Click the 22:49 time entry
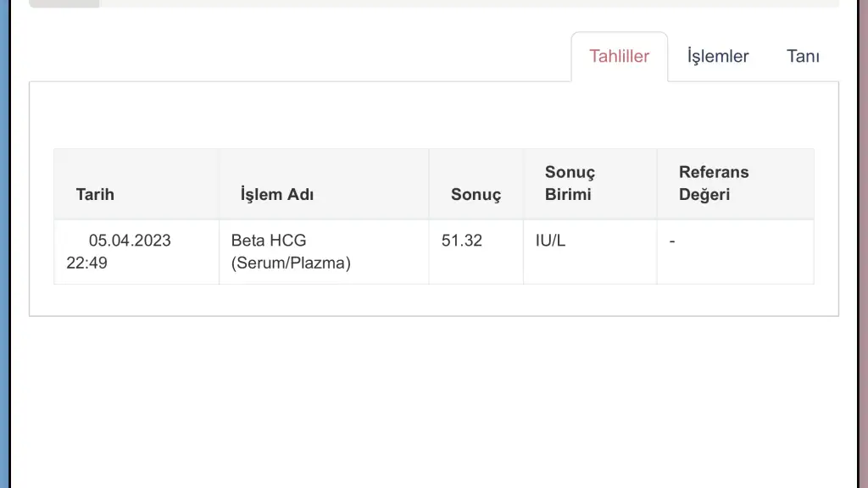 [x=86, y=263]
